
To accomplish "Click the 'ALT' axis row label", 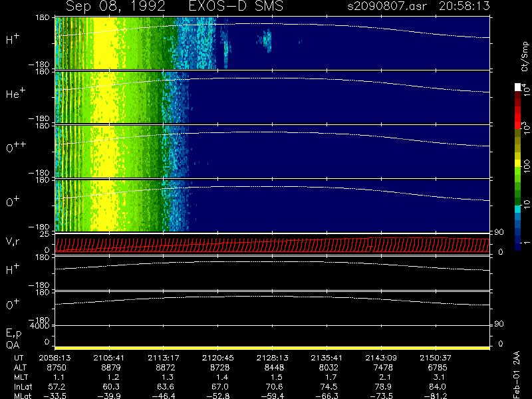I will [x=20, y=368].
